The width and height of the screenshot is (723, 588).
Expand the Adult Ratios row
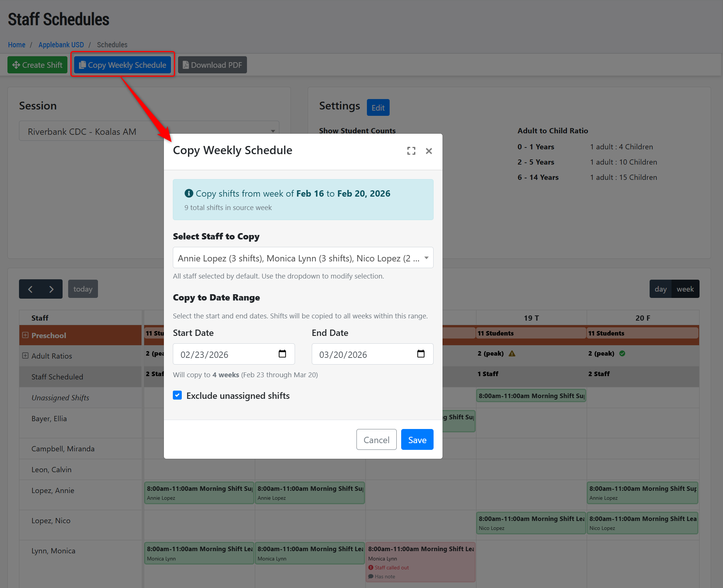pos(25,356)
